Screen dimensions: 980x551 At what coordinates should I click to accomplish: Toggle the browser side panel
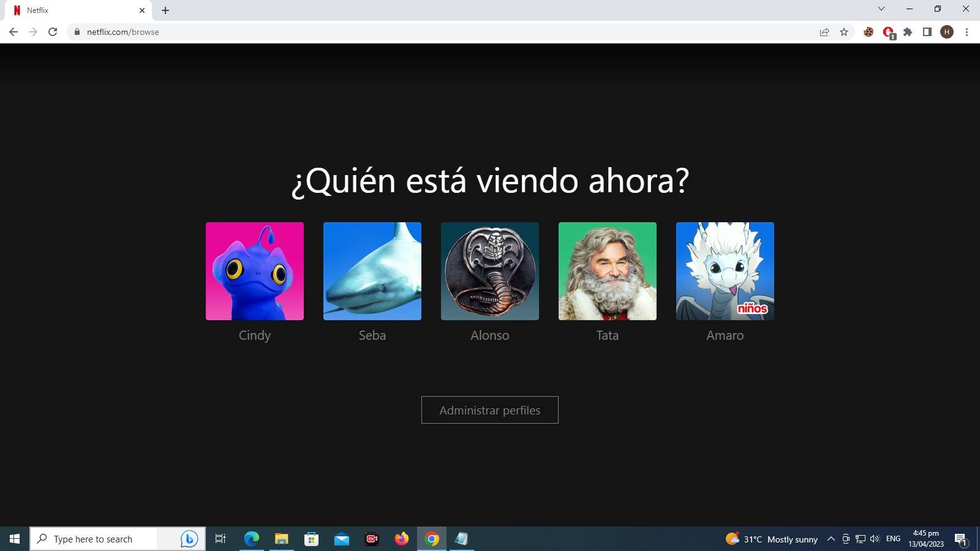(x=927, y=32)
